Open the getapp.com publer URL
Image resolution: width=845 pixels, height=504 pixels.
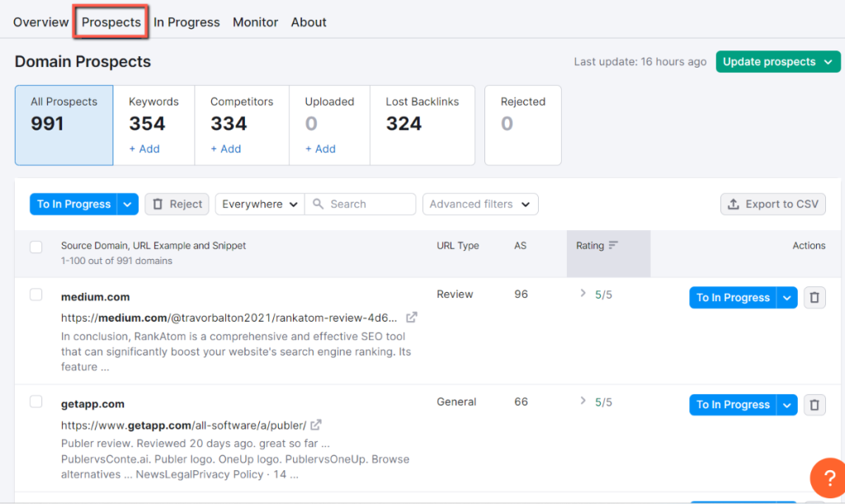click(x=183, y=426)
